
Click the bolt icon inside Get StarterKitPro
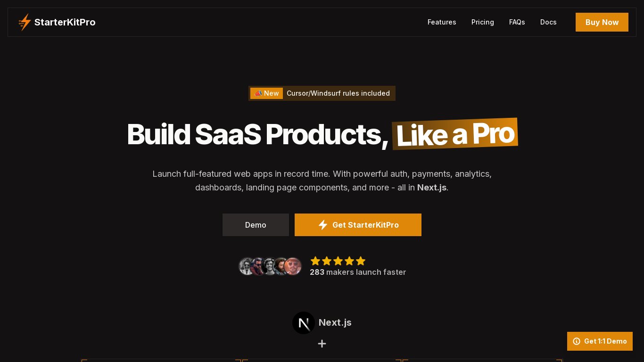click(x=323, y=225)
